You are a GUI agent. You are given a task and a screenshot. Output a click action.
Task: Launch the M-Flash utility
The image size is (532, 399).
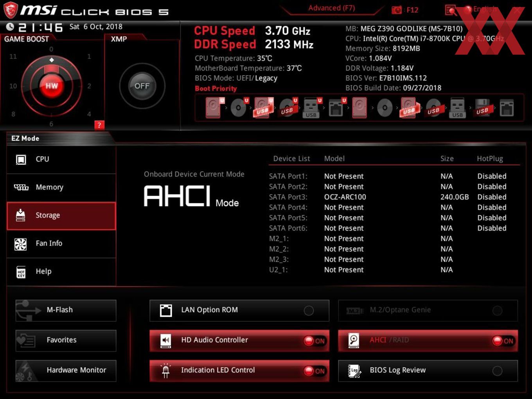pos(66,311)
